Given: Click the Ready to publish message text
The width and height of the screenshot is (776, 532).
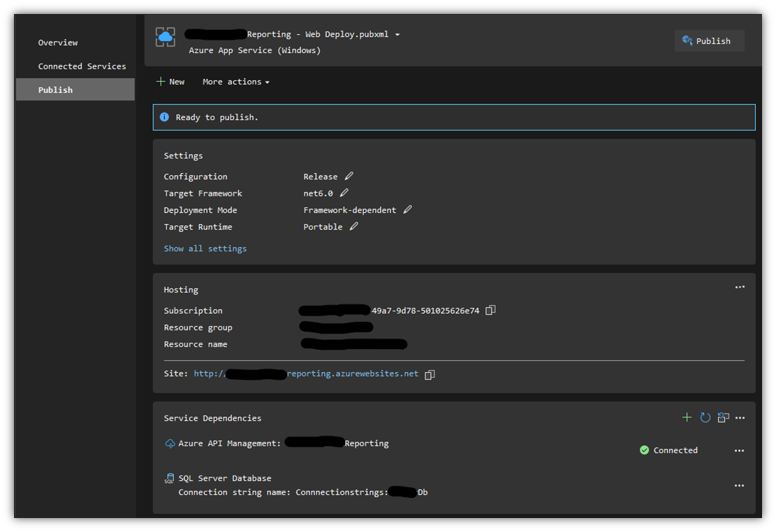Looking at the screenshot, I should click(x=217, y=117).
